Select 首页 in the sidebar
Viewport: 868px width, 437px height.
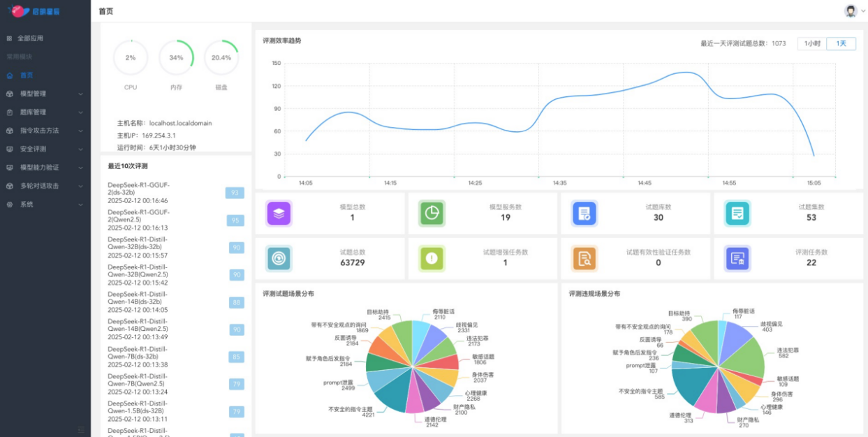[27, 75]
